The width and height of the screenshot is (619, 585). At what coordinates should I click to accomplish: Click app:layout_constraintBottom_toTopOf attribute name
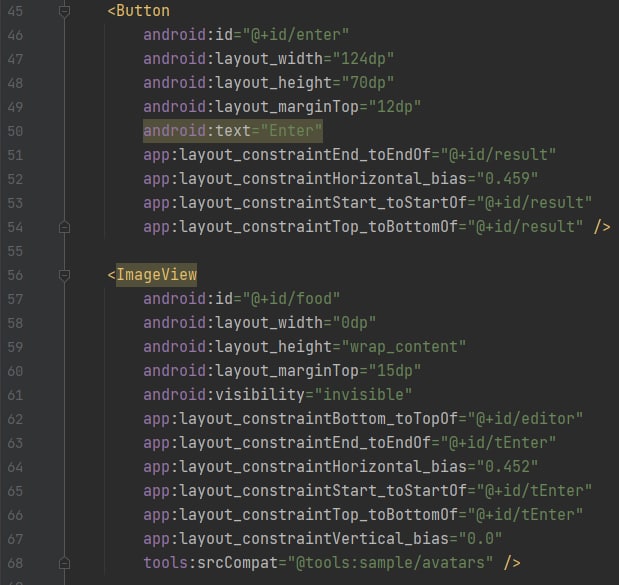click(300, 419)
